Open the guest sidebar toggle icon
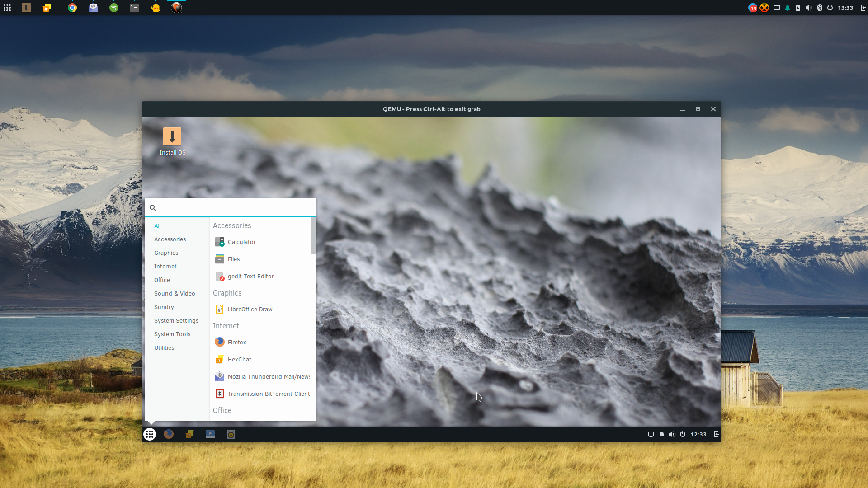This screenshot has width=868, height=488. click(716, 434)
